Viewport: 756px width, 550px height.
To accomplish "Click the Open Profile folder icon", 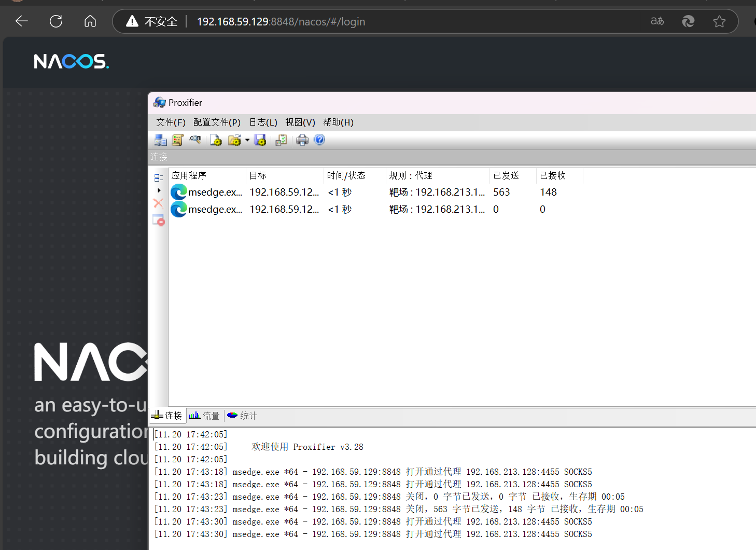I will point(234,140).
